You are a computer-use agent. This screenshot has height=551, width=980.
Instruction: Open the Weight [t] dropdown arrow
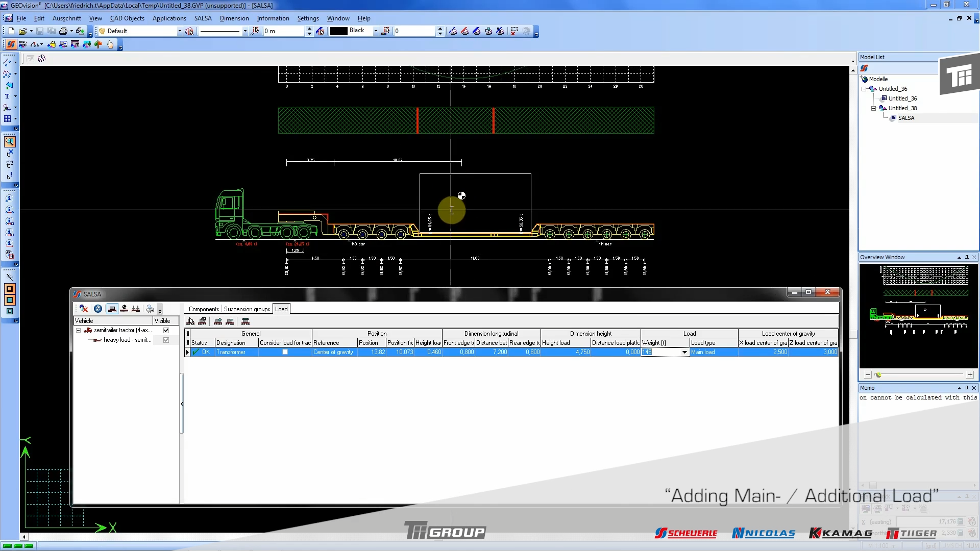pos(684,352)
